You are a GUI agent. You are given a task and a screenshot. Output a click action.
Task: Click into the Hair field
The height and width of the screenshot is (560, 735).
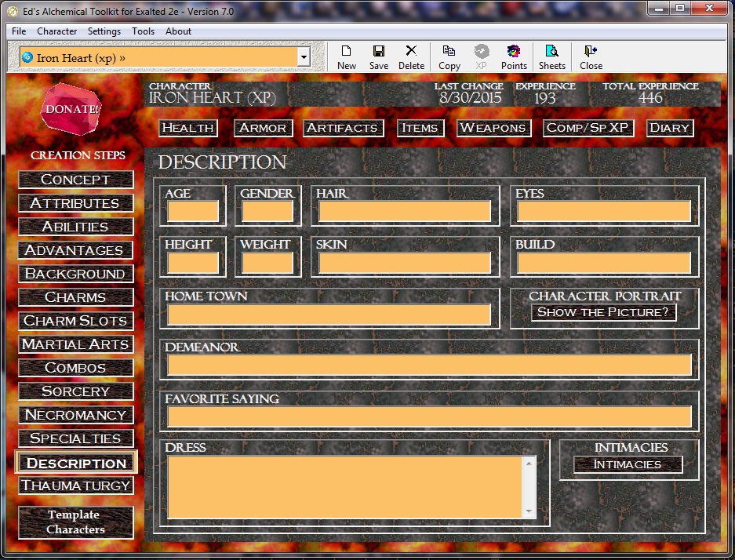point(405,211)
